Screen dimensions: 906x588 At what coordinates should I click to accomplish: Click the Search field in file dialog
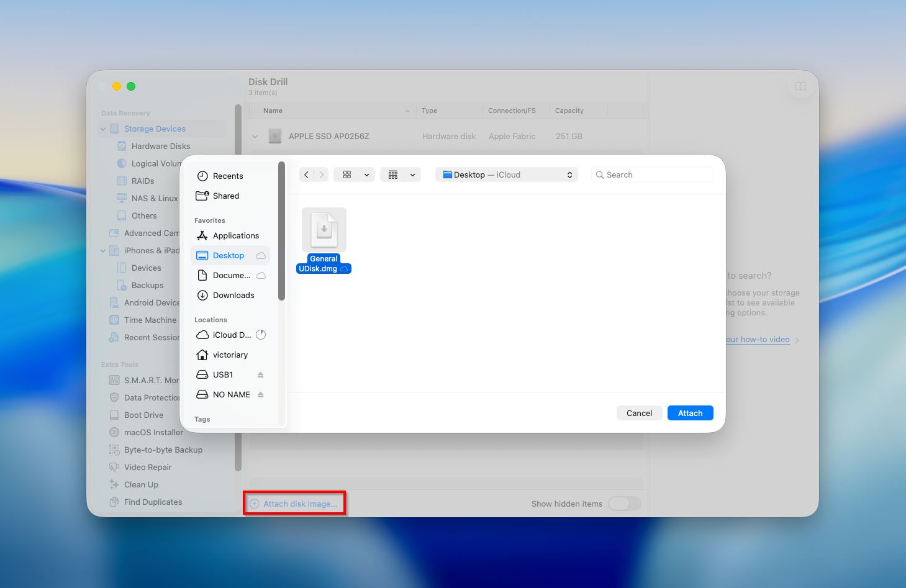tap(653, 174)
